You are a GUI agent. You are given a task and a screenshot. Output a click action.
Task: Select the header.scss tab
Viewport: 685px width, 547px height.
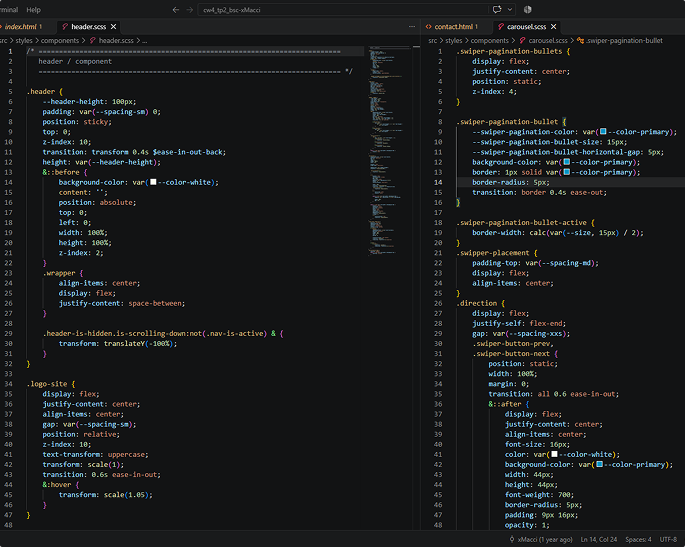(x=88, y=27)
